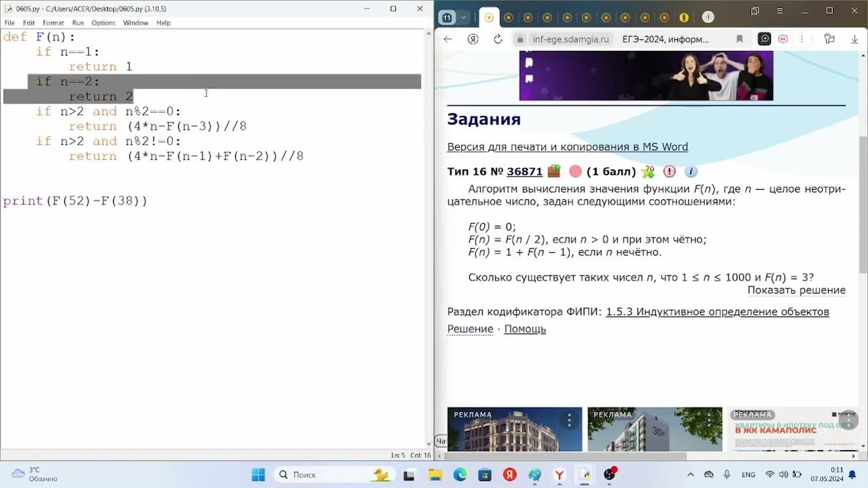Open the Камаполис advertisement thumbnail
This screenshot has width=868, height=488.
click(792, 429)
